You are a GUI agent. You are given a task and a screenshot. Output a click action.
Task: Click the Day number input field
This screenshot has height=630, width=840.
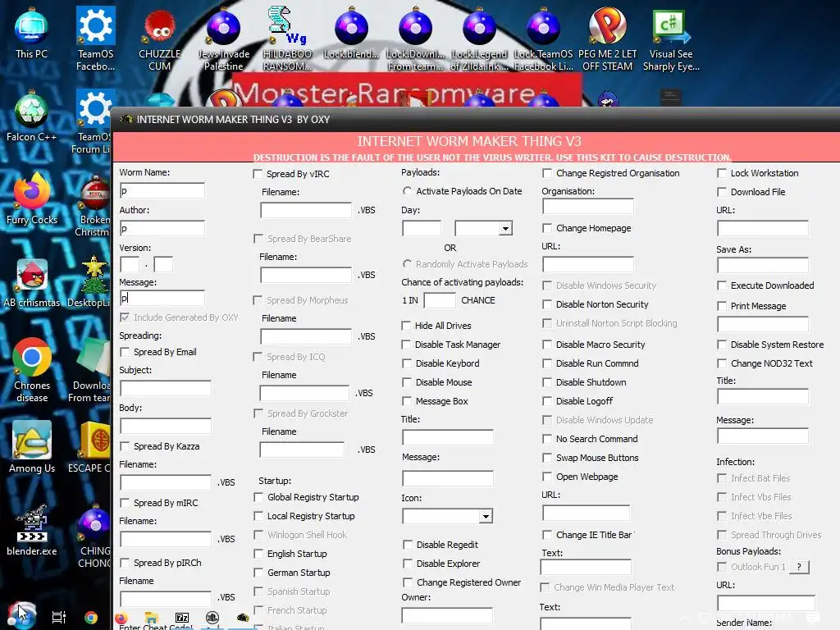pos(422,229)
